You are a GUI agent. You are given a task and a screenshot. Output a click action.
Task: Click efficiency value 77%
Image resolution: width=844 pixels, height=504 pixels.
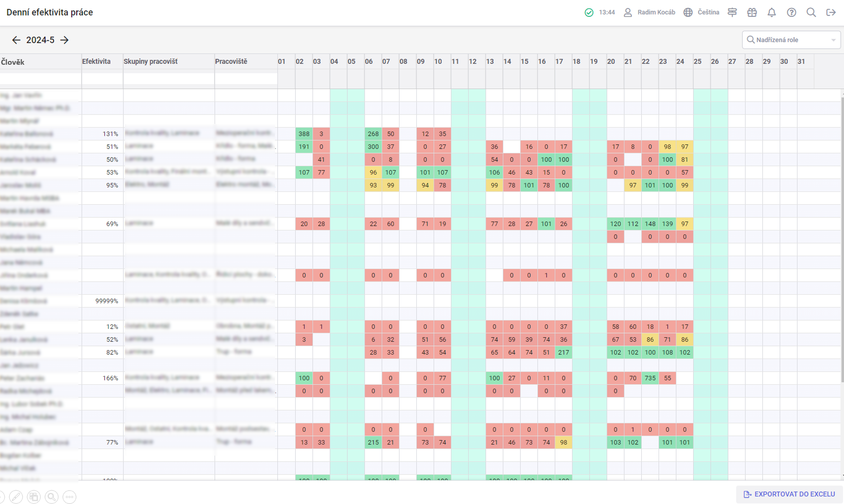112,443
